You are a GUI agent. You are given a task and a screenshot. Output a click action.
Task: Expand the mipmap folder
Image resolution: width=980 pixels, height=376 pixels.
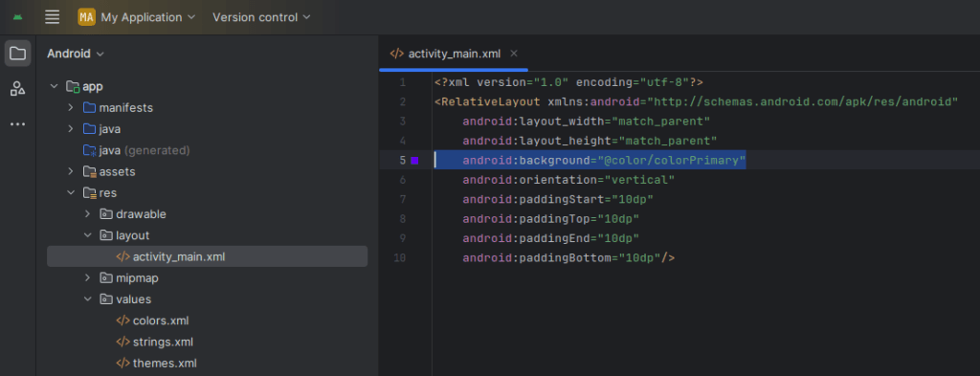click(87, 278)
